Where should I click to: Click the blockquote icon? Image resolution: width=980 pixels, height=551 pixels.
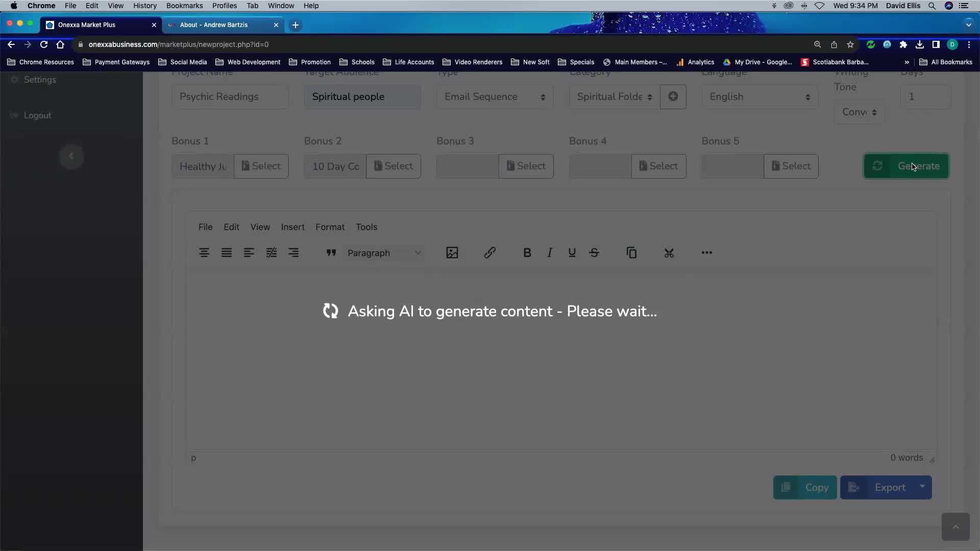point(331,253)
